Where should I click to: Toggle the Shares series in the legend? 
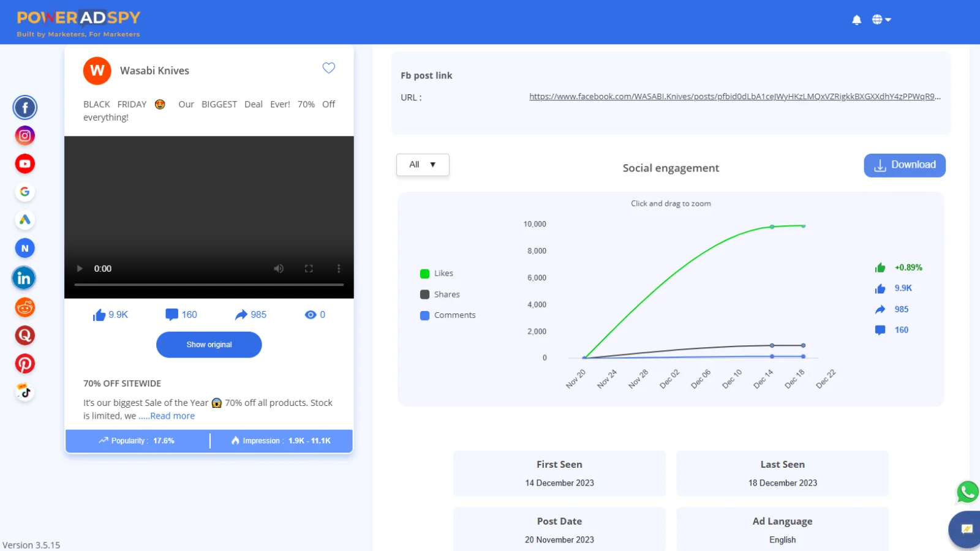click(440, 294)
